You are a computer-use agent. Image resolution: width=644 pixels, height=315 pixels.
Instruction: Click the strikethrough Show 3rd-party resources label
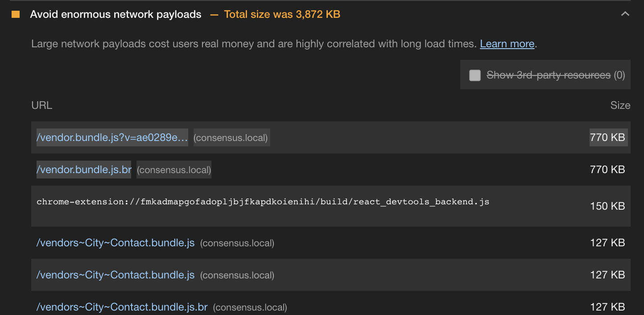[x=549, y=75]
